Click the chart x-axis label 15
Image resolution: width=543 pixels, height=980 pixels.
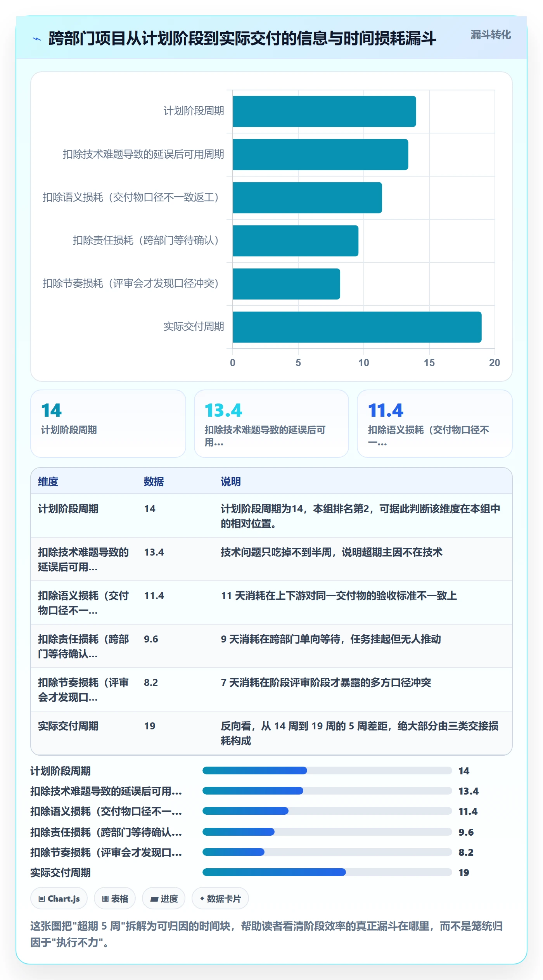(429, 362)
